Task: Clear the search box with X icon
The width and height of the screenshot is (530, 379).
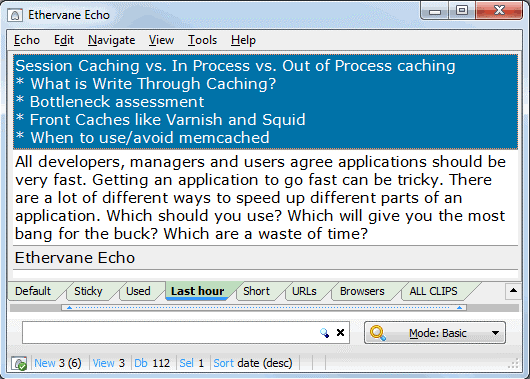Action: click(x=340, y=333)
